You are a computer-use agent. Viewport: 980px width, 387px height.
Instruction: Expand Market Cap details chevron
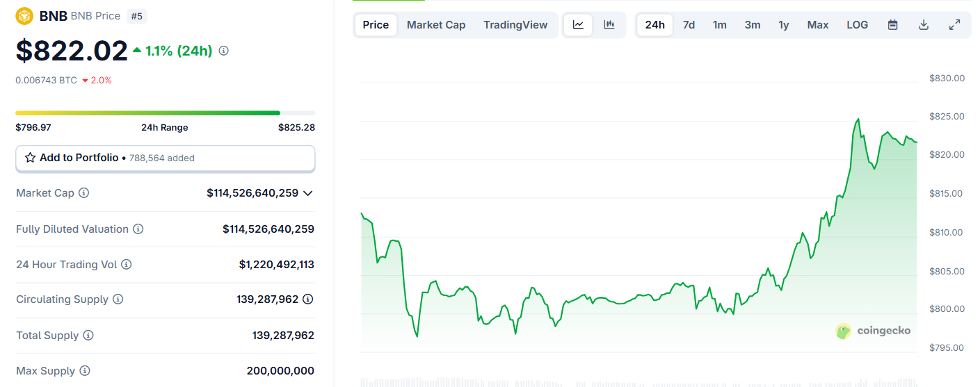pyautogui.click(x=308, y=193)
